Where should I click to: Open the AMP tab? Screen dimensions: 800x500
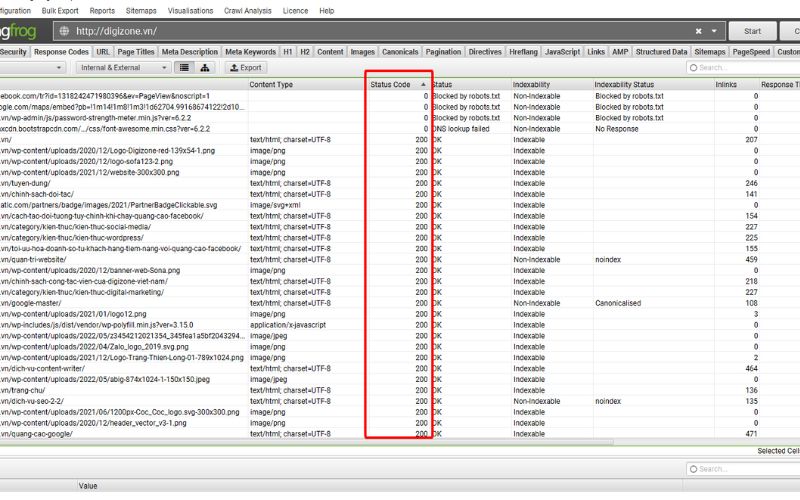(x=620, y=52)
